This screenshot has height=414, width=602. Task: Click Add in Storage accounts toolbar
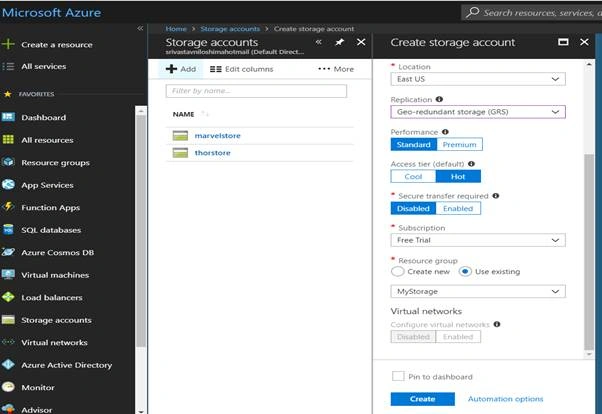click(x=181, y=69)
